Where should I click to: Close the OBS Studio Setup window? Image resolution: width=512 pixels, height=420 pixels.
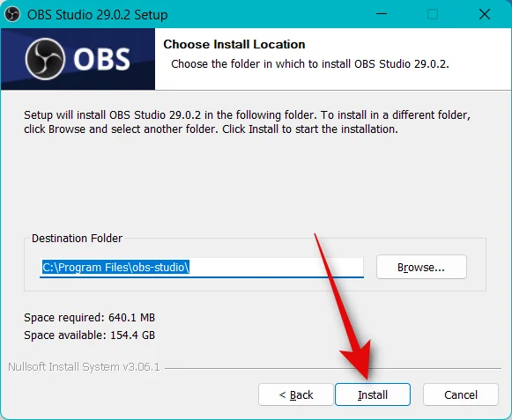pyautogui.click(x=485, y=14)
